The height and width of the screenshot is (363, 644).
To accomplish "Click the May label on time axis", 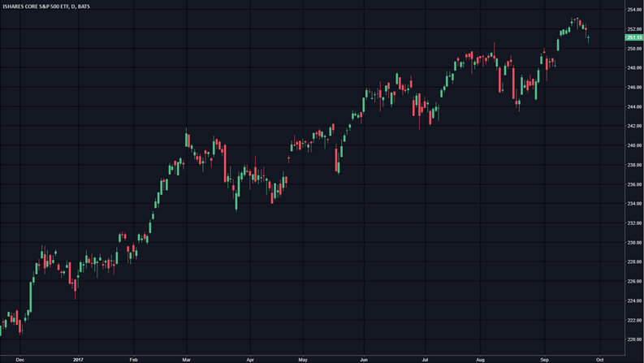I will [x=303, y=360].
